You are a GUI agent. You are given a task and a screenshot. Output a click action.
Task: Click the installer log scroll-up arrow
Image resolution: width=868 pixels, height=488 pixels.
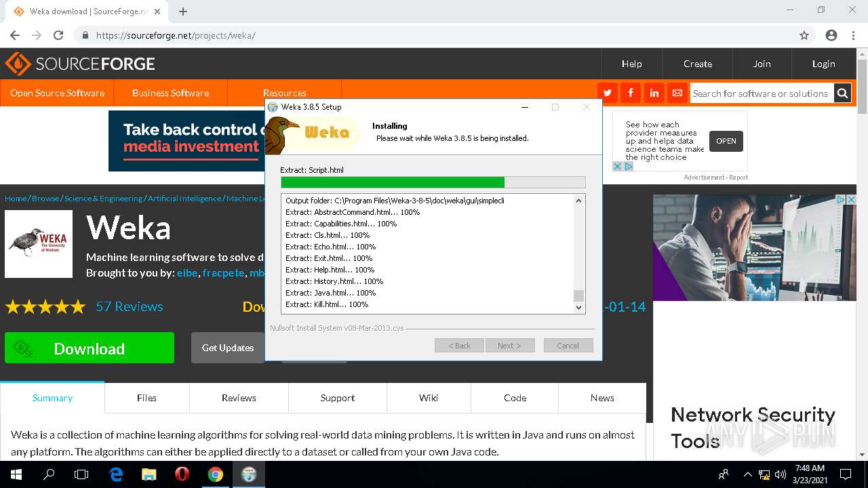(578, 201)
